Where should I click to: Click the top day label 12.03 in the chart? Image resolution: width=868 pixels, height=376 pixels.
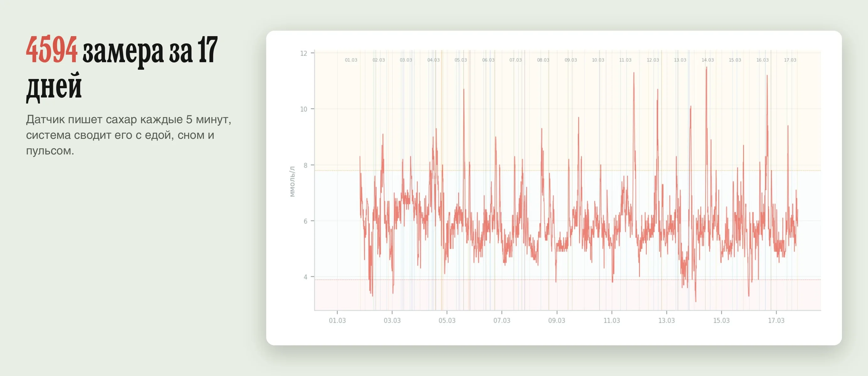[653, 60]
